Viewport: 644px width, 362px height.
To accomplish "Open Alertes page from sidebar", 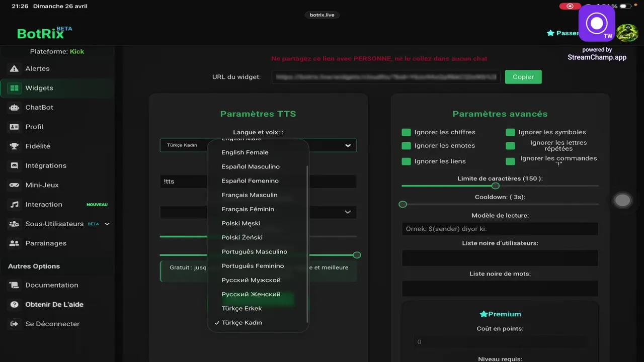I will [x=37, y=68].
